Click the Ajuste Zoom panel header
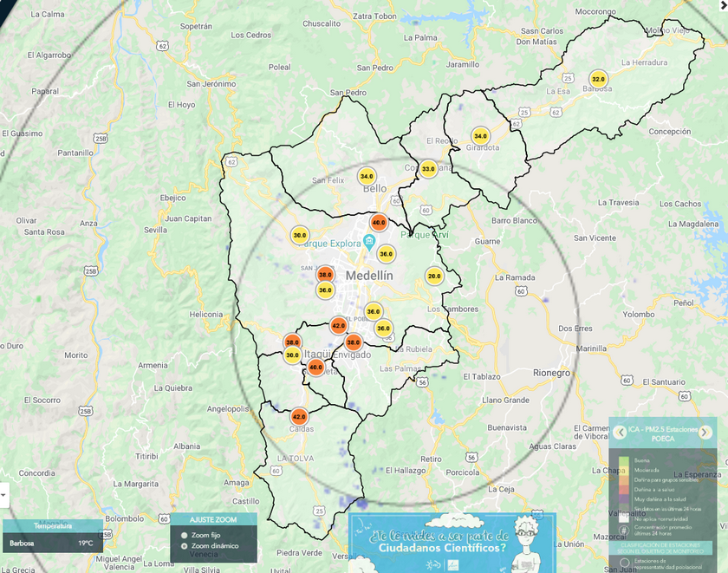Viewport: 728px width, 573px height. (213, 519)
